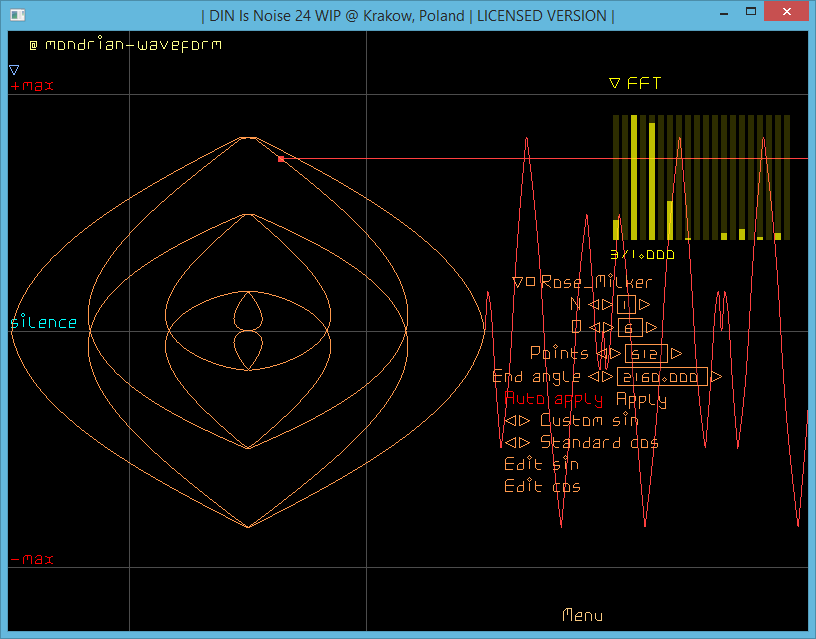Open the Menu at the bottom
Image resolution: width=816 pixels, height=639 pixels.
[x=582, y=615]
